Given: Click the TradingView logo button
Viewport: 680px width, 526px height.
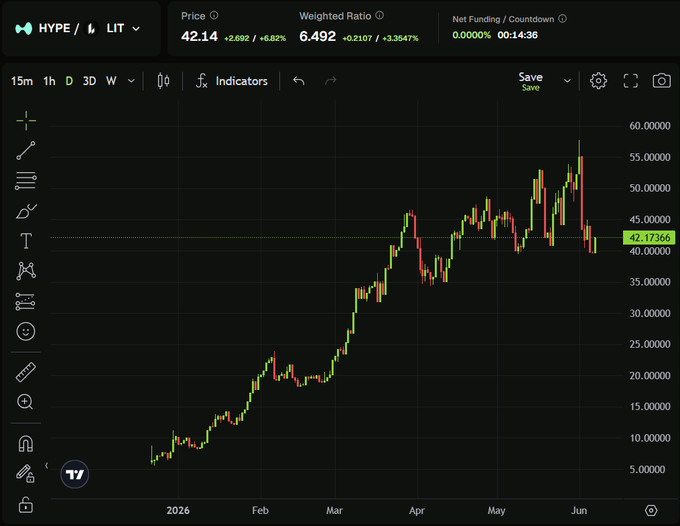Looking at the screenshot, I should (x=75, y=474).
